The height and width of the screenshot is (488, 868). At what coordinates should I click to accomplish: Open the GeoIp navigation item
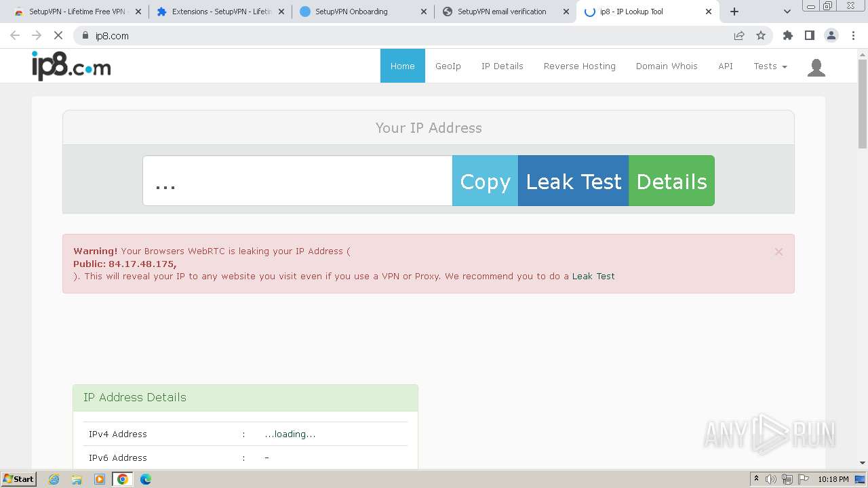click(x=448, y=66)
